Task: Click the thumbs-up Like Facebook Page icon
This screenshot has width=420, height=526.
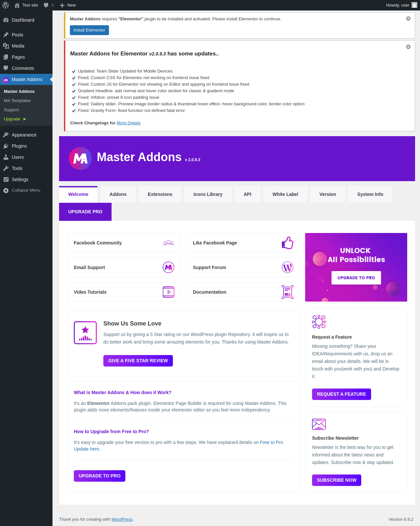Action: coord(287,243)
